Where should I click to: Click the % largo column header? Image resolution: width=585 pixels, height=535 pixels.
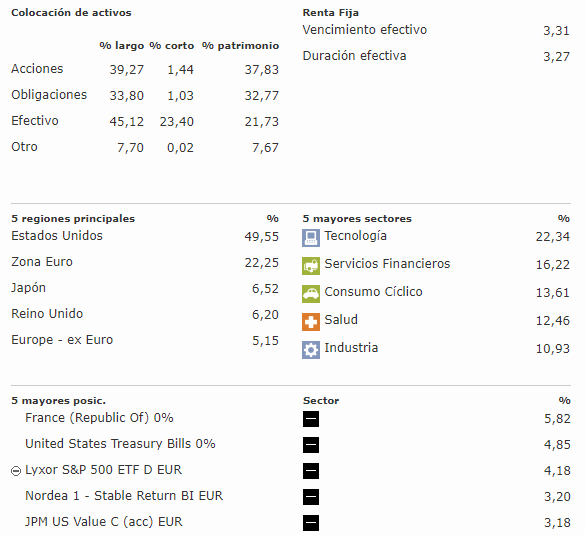[x=122, y=46]
